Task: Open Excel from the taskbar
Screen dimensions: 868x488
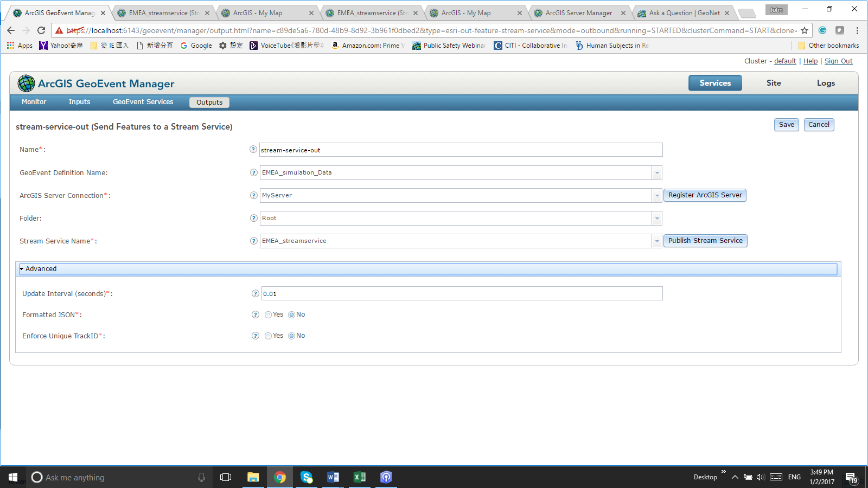Action: point(359,477)
